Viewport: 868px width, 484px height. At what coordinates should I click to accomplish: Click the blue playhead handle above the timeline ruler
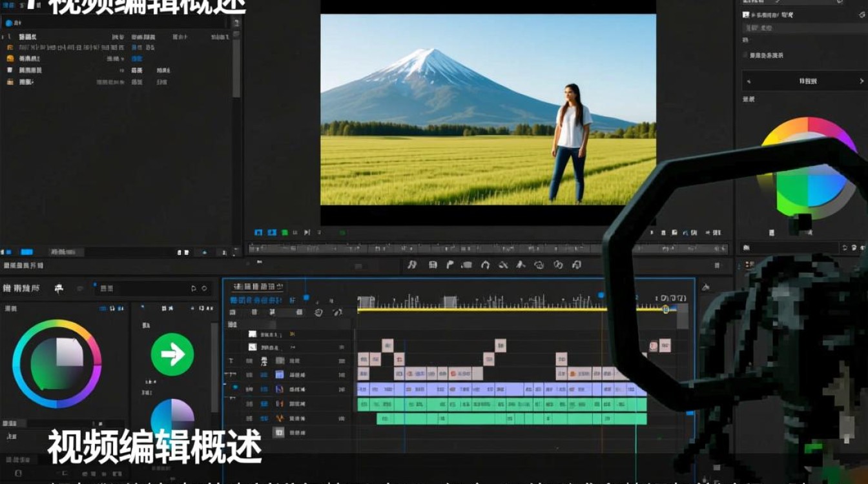click(601, 295)
